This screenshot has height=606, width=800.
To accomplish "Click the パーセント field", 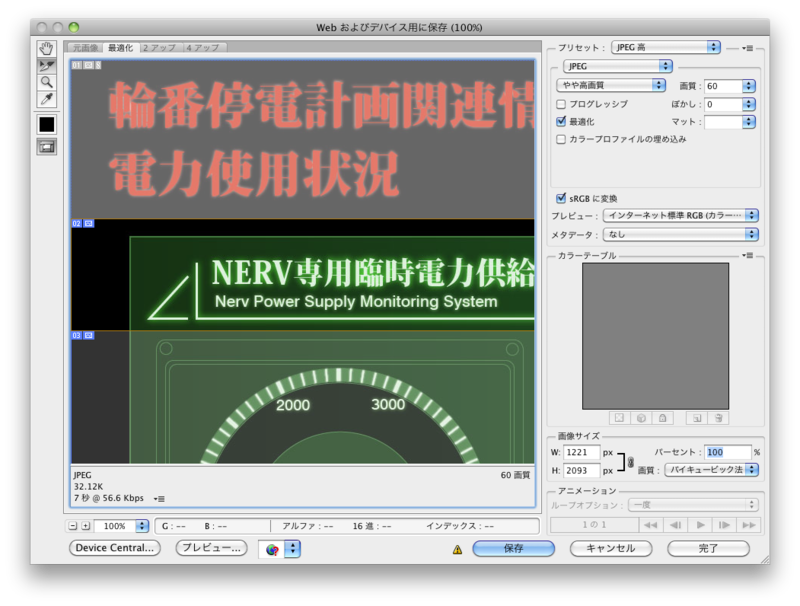I will pyautogui.click(x=728, y=452).
